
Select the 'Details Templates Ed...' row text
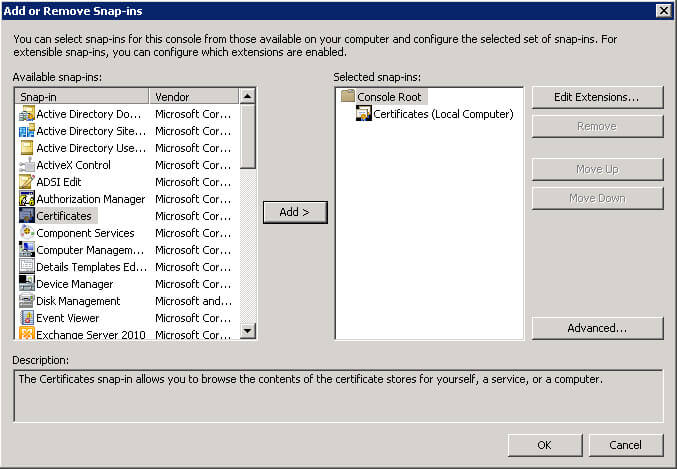[92, 267]
